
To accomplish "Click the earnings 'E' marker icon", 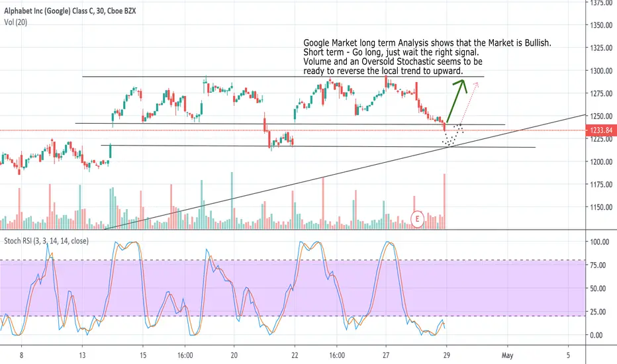I will (x=417, y=219).
